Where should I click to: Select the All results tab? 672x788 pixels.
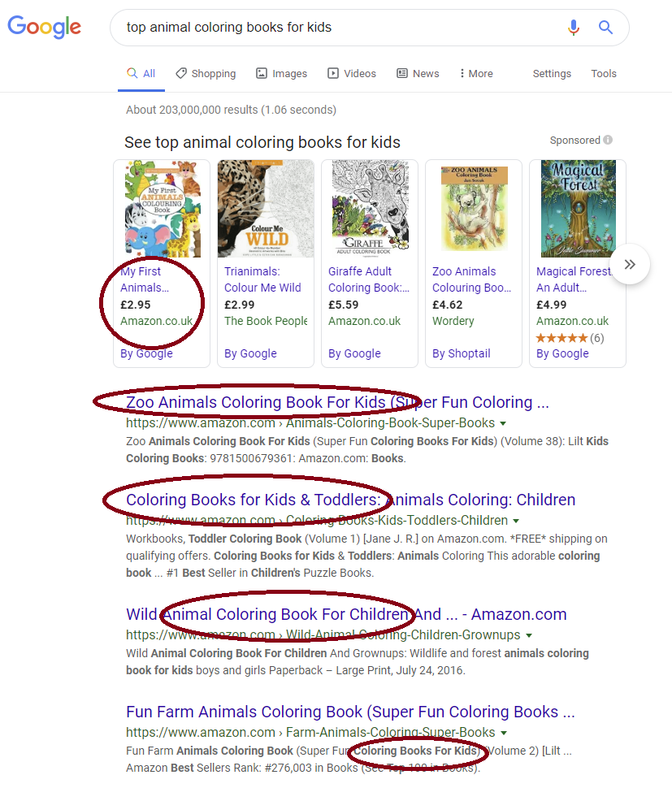(141, 74)
